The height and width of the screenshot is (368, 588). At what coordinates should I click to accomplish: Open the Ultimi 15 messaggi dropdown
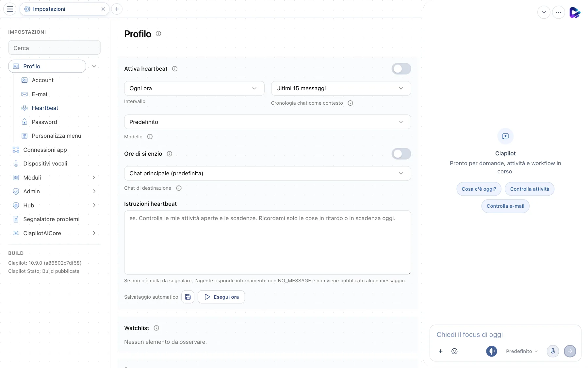click(341, 88)
